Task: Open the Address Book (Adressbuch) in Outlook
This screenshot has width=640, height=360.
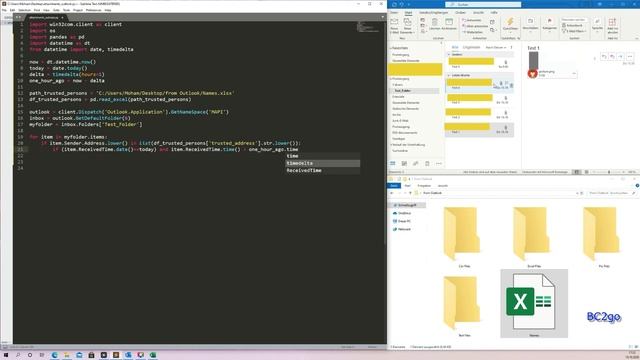Action: point(572,26)
